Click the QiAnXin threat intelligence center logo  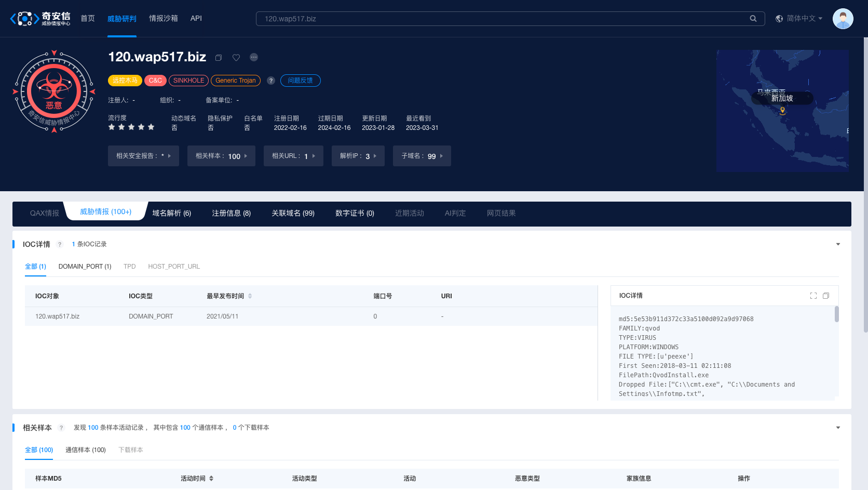[40, 18]
